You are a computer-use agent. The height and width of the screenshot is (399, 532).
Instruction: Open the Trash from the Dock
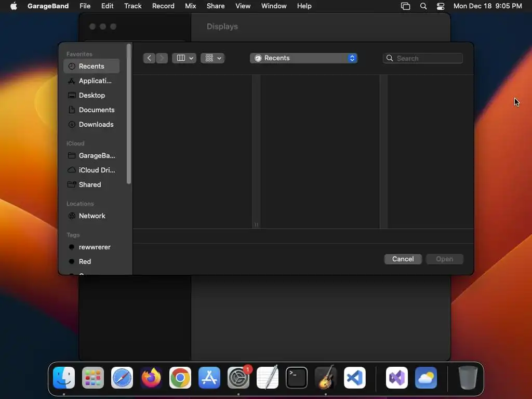click(468, 378)
